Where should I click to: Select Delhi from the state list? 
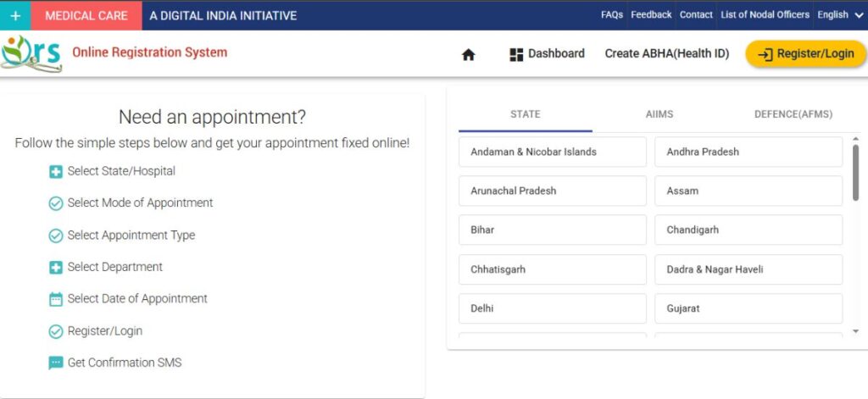[553, 308]
